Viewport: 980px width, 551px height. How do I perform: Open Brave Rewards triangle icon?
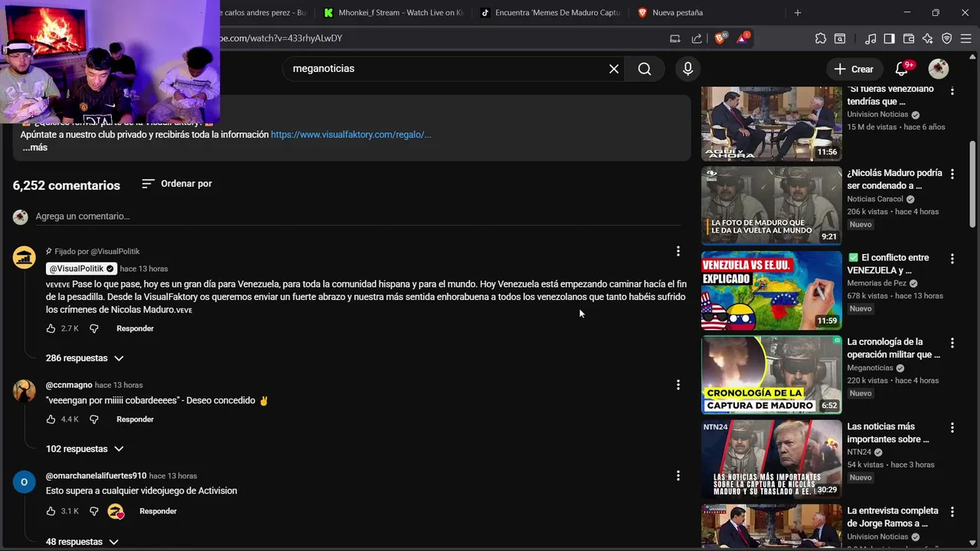tap(742, 38)
